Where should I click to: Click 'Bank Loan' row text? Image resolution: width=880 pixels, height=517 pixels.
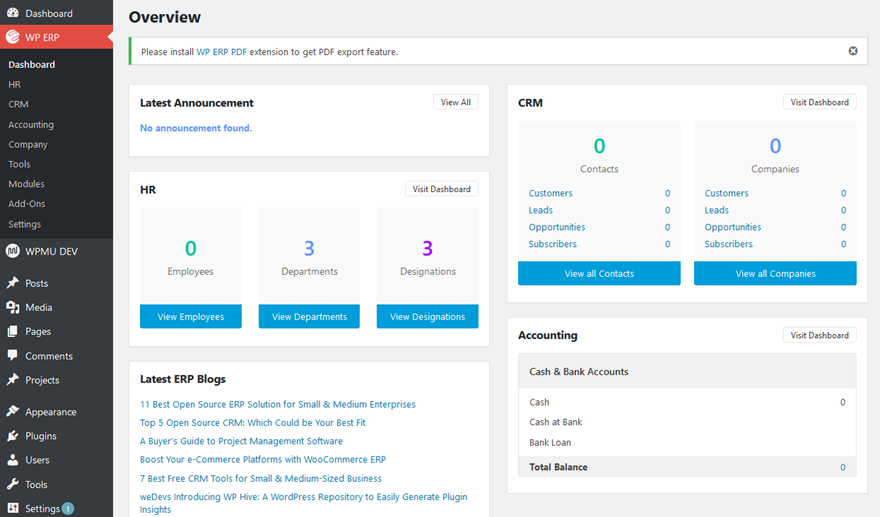click(x=550, y=442)
